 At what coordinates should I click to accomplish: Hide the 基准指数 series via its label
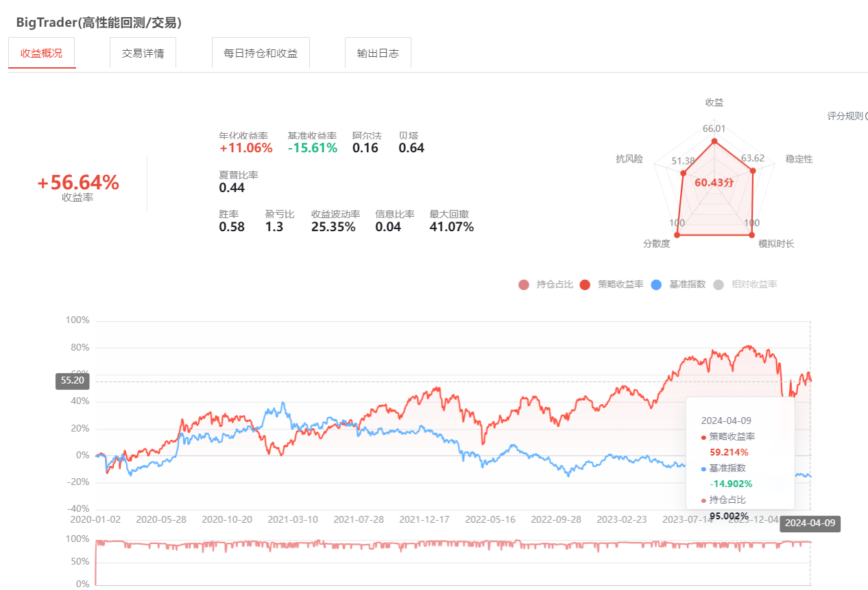coord(687,285)
